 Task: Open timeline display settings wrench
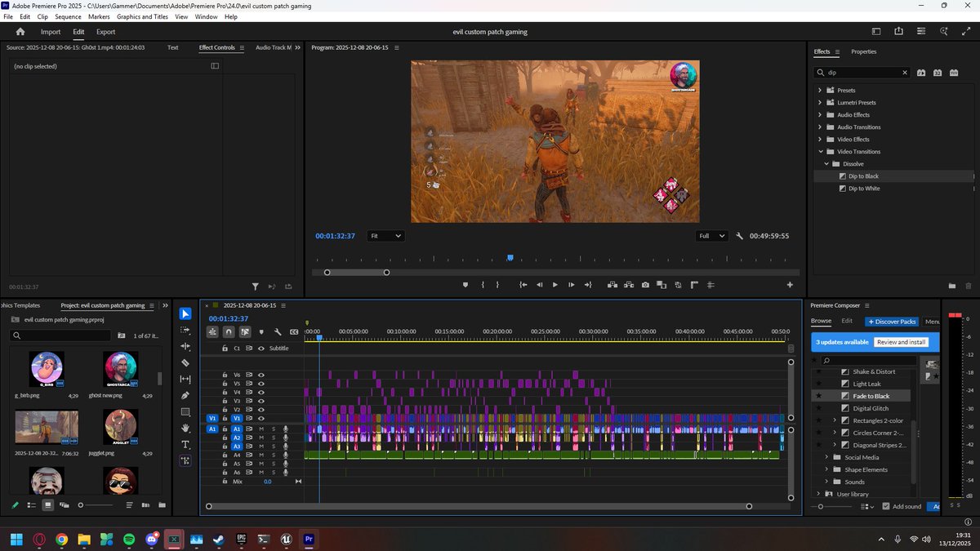pyautogui.click(x=278, y=332)
